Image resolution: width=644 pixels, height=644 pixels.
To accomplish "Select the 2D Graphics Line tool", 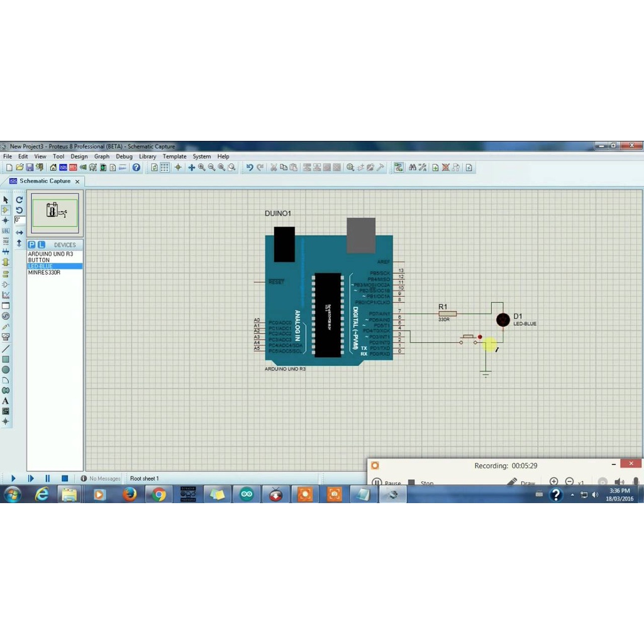I will [6, 348].
